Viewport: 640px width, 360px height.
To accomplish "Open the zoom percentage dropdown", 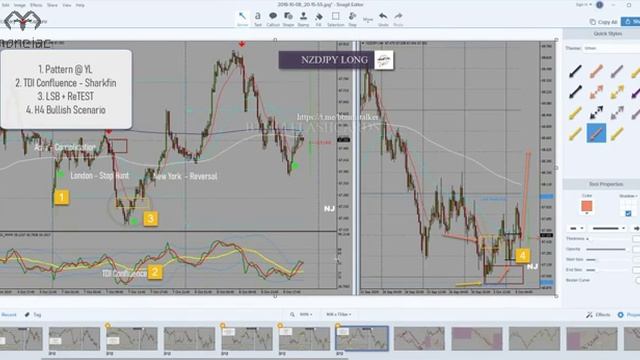I will (306, 315).
